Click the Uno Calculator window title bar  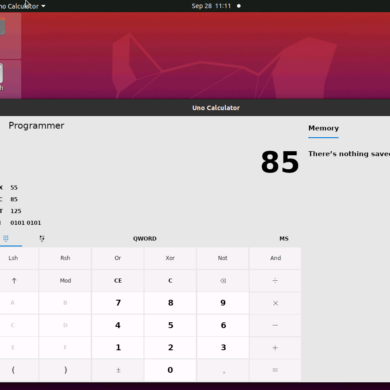pos(195,108)
